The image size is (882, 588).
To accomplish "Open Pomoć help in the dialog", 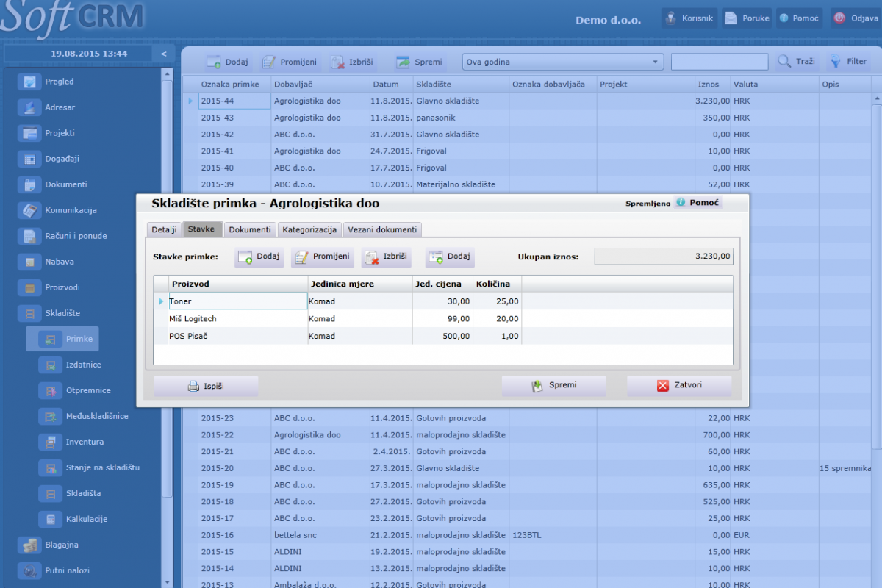I will click(x=698, y=202).
